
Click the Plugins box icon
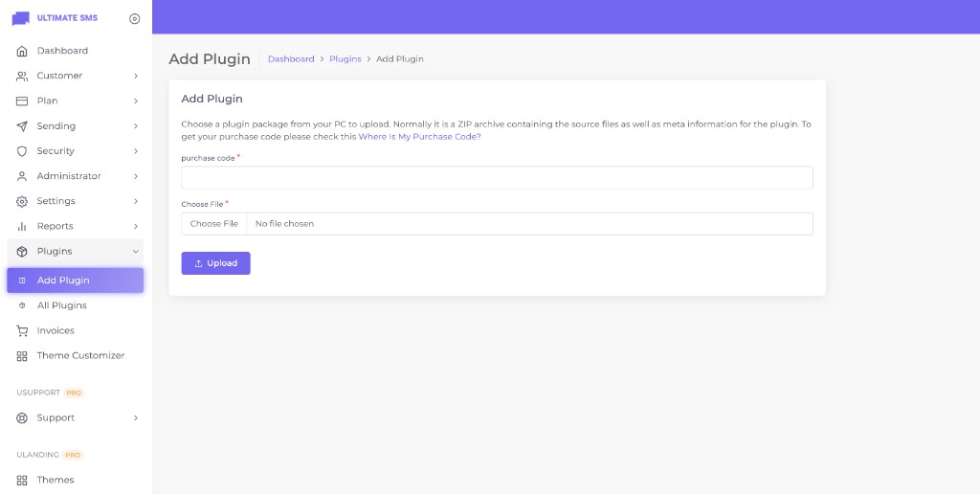[x=22, y=252]
